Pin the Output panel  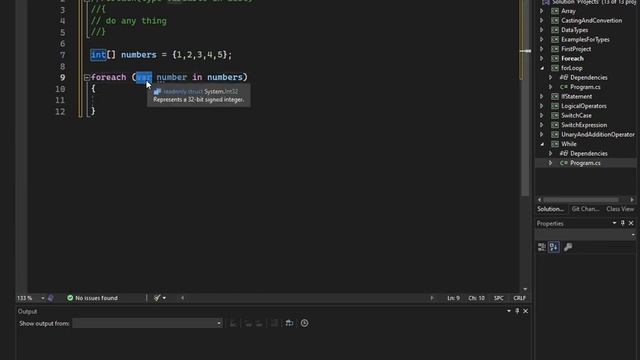pyautogui.click(x=517, y=311)
